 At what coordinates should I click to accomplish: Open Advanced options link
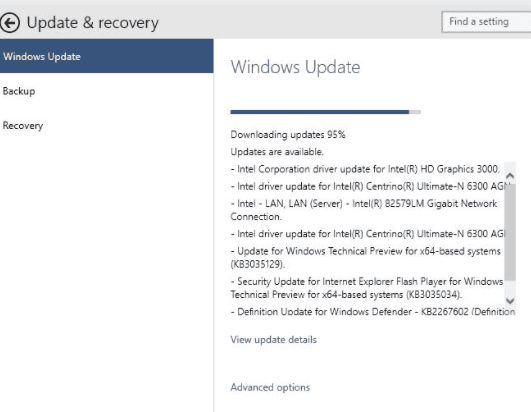pyautogui.click(x=270, y=387)
